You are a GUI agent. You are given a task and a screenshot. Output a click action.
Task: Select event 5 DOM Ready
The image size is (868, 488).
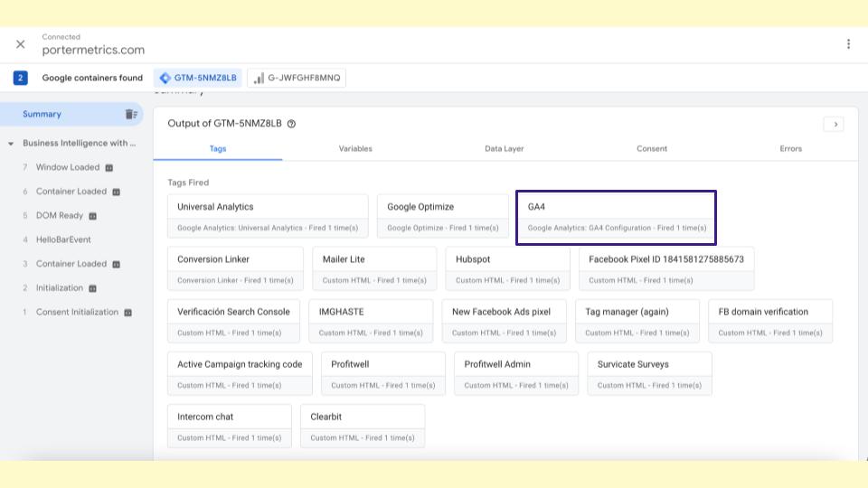coord(60,216)
